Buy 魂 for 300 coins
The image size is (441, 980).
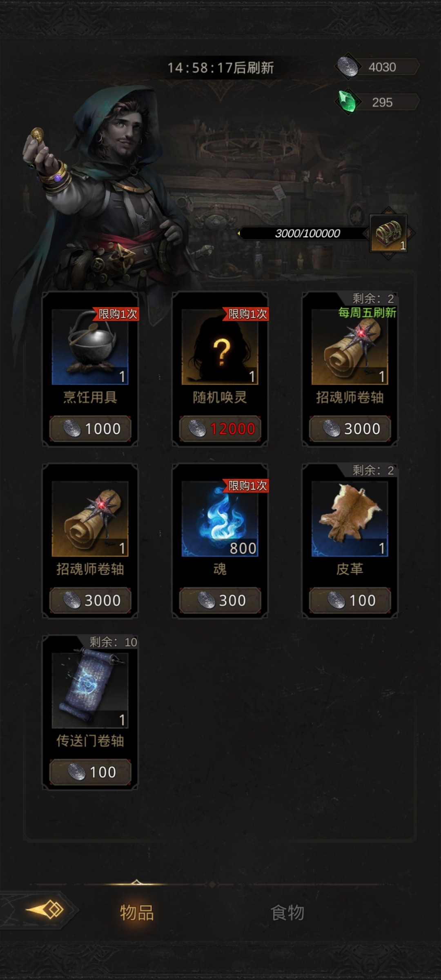pyautogui.click(x=220, y=600)
